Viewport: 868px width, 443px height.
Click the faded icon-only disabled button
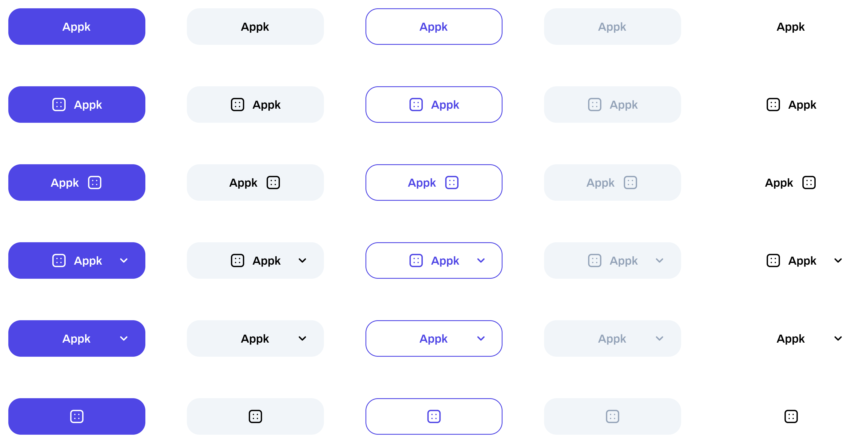tap(612, 416)
